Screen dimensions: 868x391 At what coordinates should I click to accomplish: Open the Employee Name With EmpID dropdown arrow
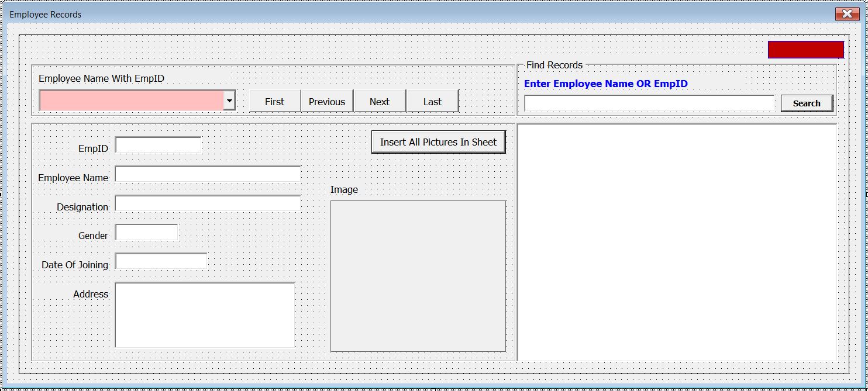(x=230, y=101)
